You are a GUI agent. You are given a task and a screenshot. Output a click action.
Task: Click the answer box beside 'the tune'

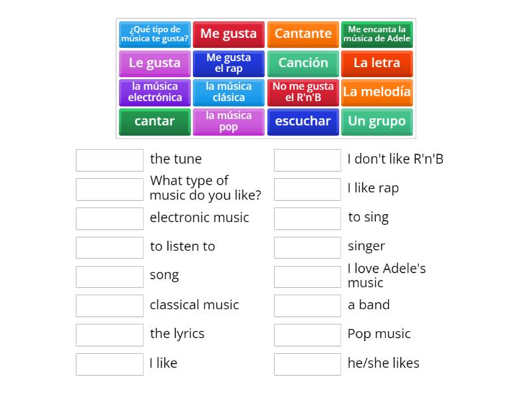coord(110,160)
